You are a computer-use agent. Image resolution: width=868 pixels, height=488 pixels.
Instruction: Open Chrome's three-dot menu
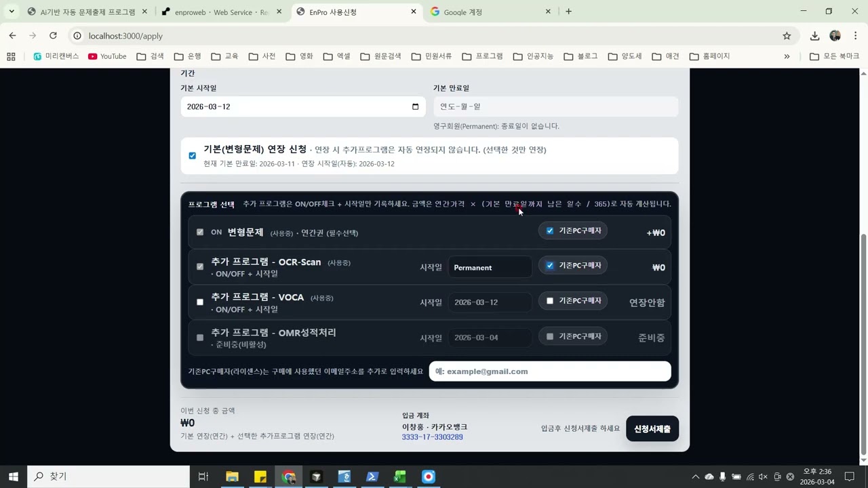[x=855, y=36]
